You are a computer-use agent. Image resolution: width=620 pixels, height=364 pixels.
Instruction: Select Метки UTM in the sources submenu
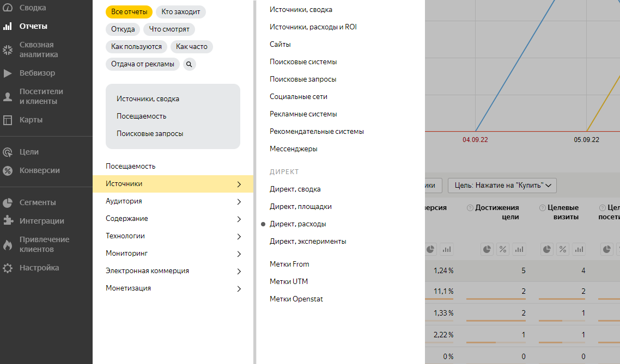click(x=289, y=282)
